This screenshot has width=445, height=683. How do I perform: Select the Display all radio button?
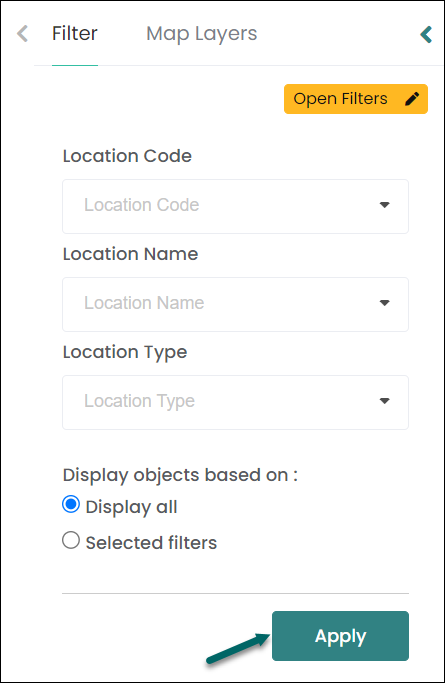coord(71,504)
